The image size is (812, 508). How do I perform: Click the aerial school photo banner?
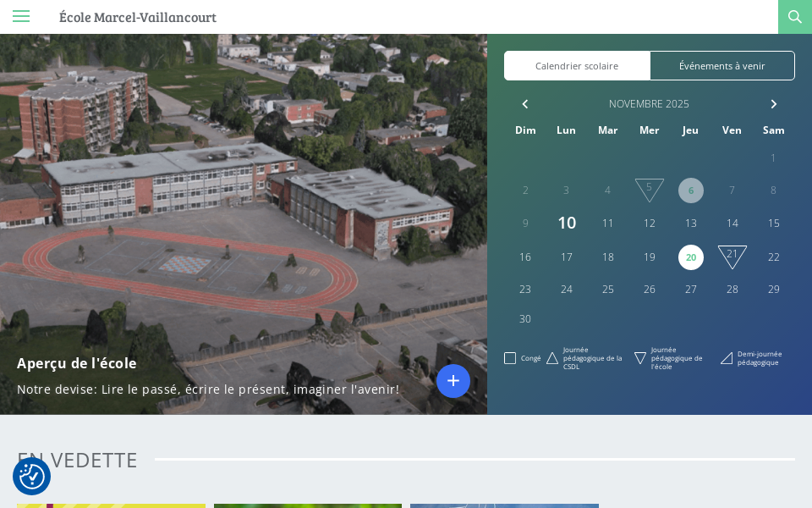(244, 186)
